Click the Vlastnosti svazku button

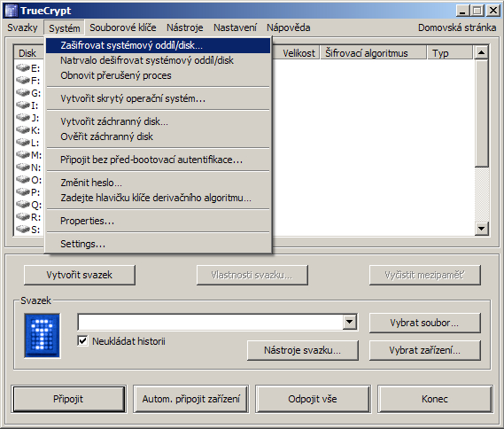pyautogui.click(x=252, y=275)
